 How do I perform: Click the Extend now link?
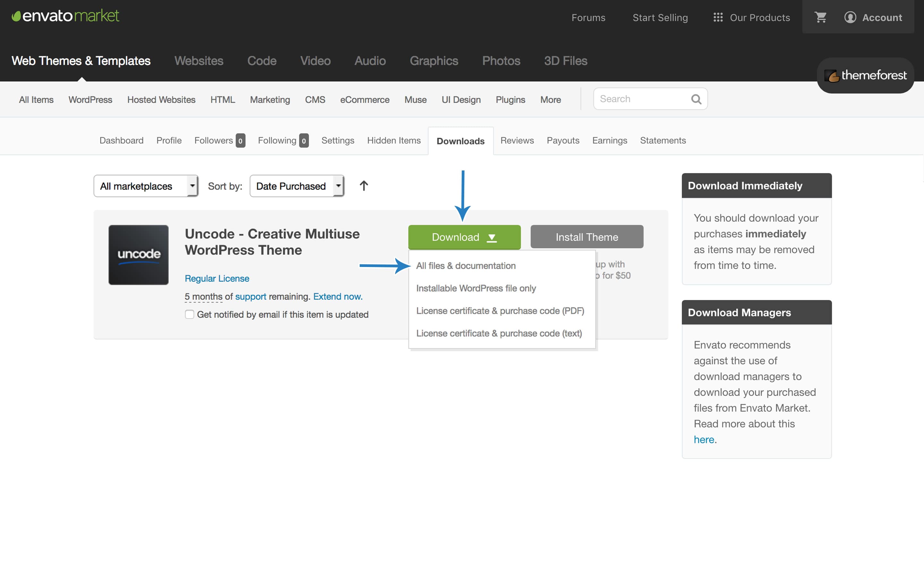pos(338,297)
